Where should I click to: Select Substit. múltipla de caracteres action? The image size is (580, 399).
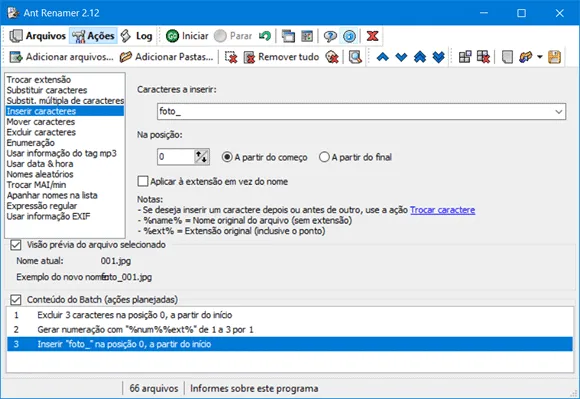(65, 101)
